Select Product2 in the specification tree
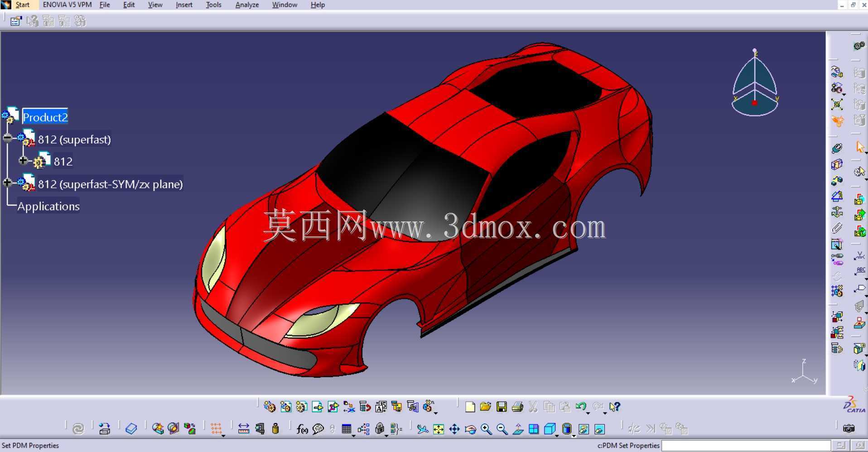The height and width of the screenshot is (452, 868). 45,117
